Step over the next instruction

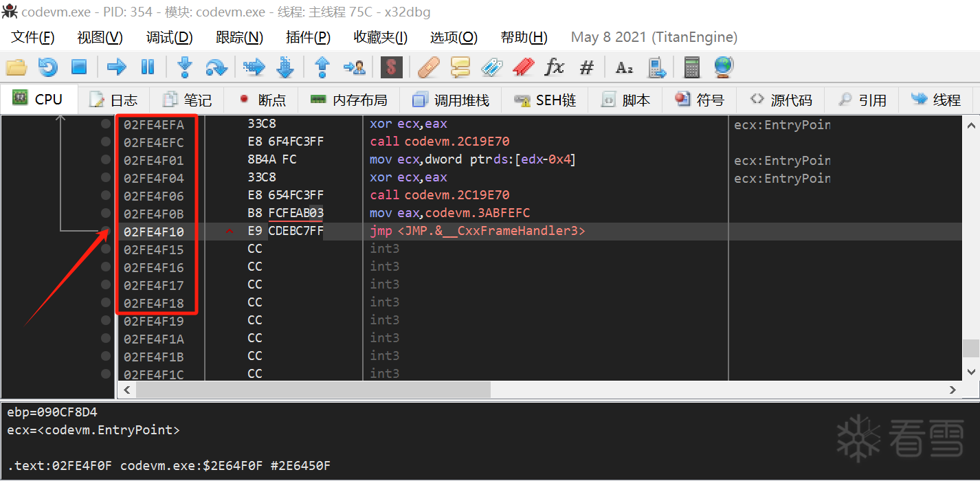(216, 67)
